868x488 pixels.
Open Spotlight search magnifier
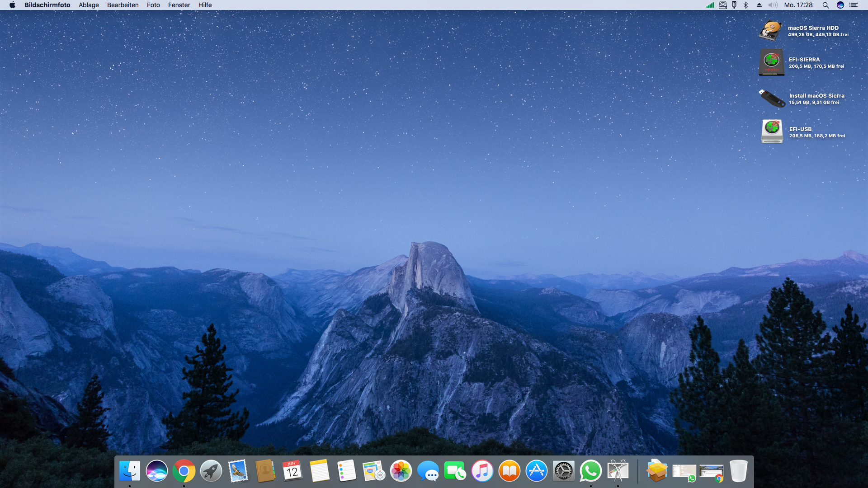coord(826,5)
